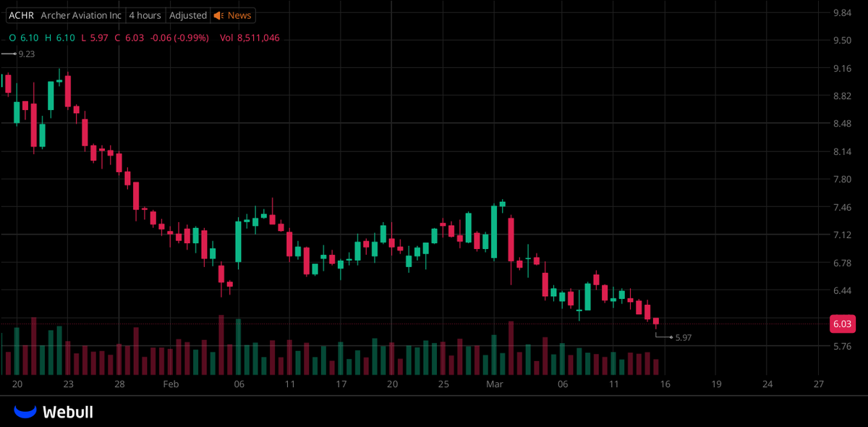Screen dimensions: 868x427
Task: Open the News button
Action: (232, 15)
